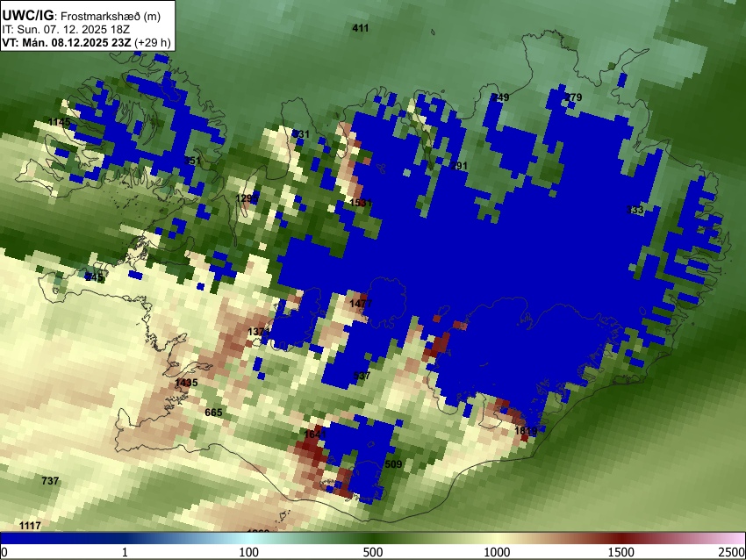Click the 2500 label on the color scale

pyautogui.click(x=733, y=552)
